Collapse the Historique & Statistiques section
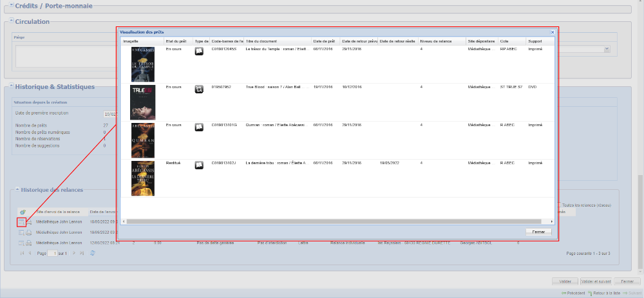The width and height of the screenshot is (644, 298). (x=11, y=87)
